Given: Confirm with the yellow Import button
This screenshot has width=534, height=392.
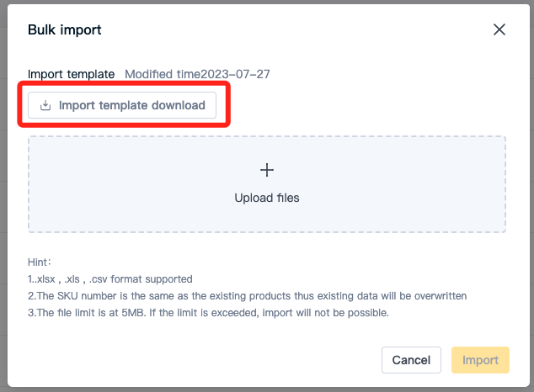Looking at the screenshot, I should pos(480,360).
